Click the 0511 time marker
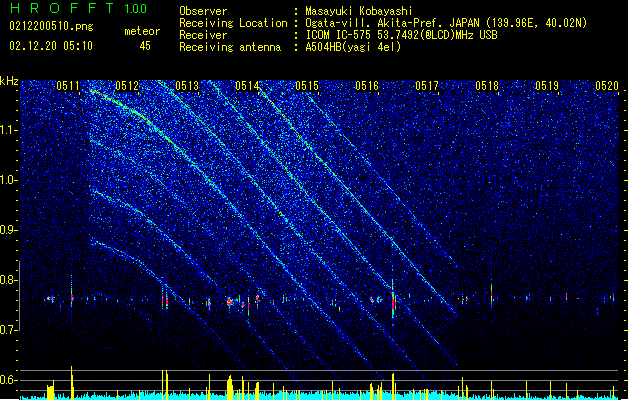The width and height of the screenshot is (629, 400). click(x=68, y=86)
